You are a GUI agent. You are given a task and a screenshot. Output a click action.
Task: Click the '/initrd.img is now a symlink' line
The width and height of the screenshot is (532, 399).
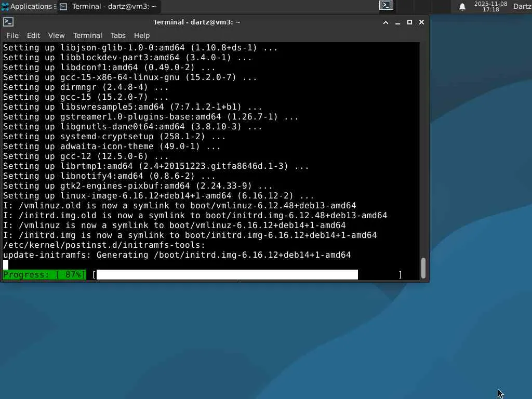click(190, 235)
